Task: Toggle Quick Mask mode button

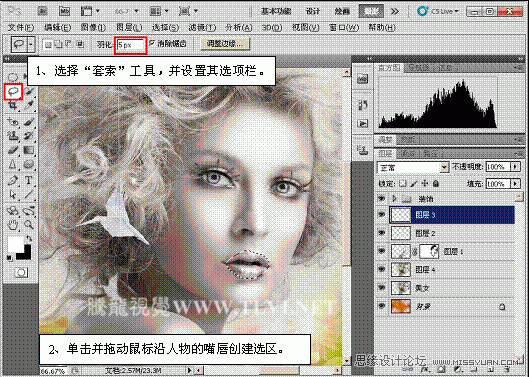Action: click(x=21, y=272)
